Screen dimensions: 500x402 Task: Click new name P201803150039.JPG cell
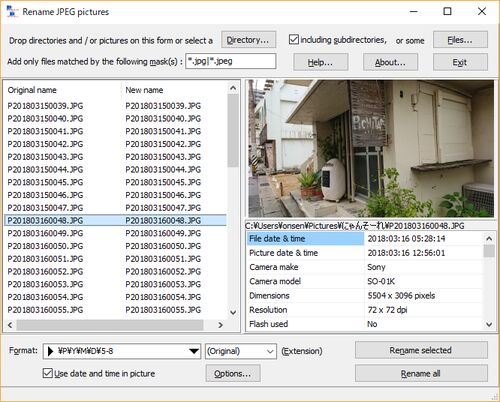[163, 106]
